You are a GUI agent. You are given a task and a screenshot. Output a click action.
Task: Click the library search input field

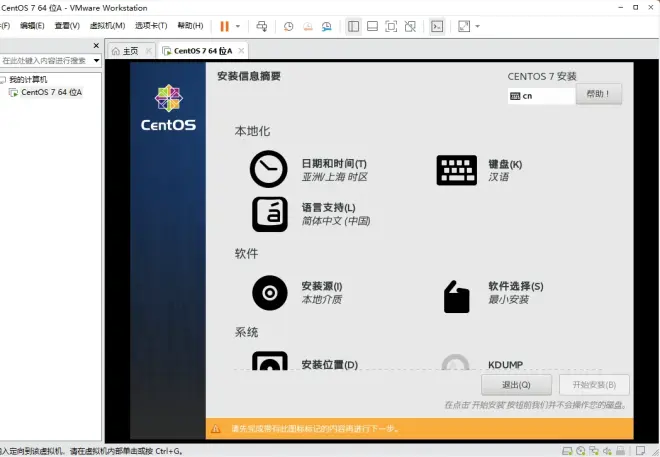[x=45, y=61]
